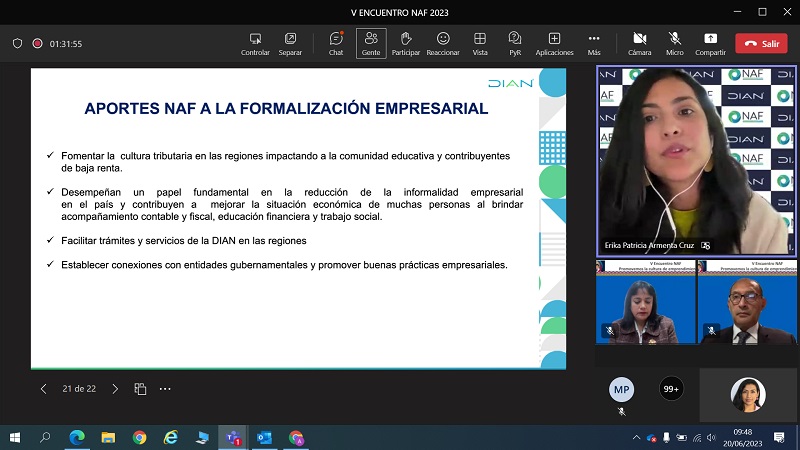Open Google Chrome from taskbar
The image size is (800, 450).
[139, 438]
